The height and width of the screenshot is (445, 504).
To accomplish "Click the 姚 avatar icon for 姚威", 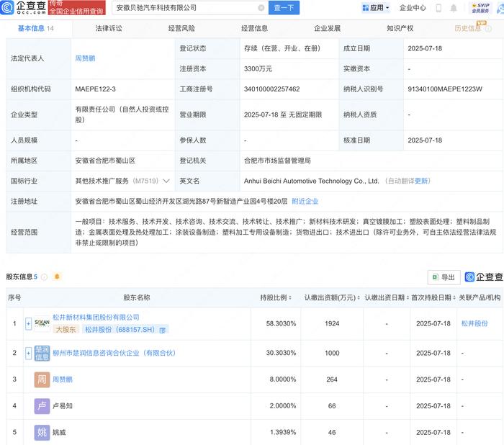I will [x=42, y=432].
